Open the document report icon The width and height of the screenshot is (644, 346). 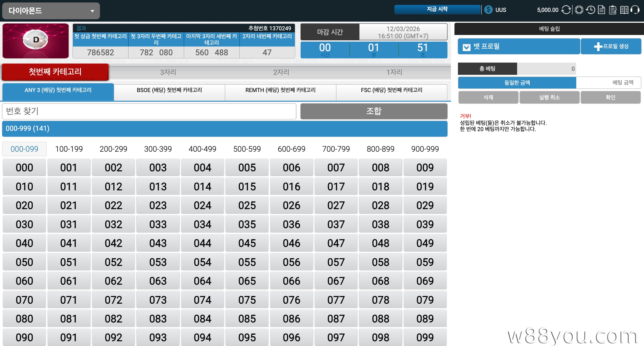coord(601,10)
